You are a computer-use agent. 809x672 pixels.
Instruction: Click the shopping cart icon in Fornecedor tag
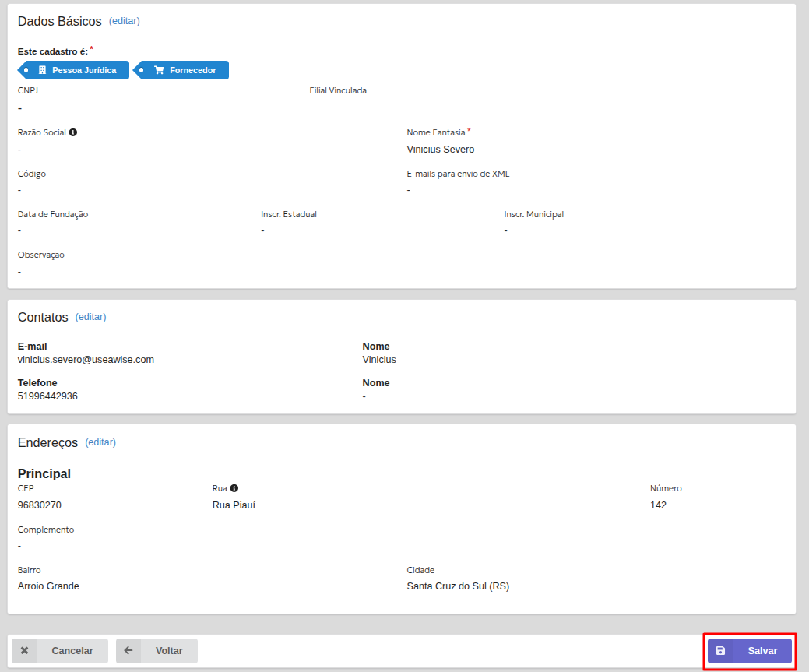coord(159,70)
